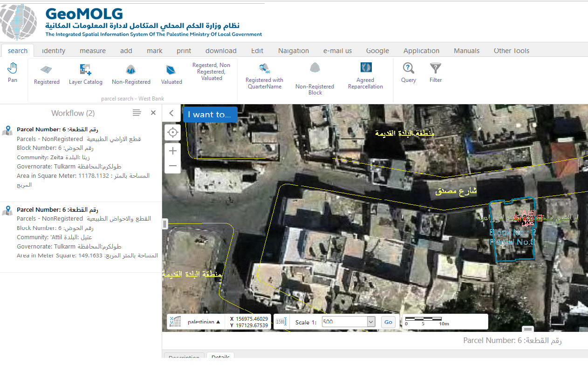Image resolution: width=588 pixels, height=370 pixels.
Task: Open Non-Registered Block search
Action: coord(315,79)
